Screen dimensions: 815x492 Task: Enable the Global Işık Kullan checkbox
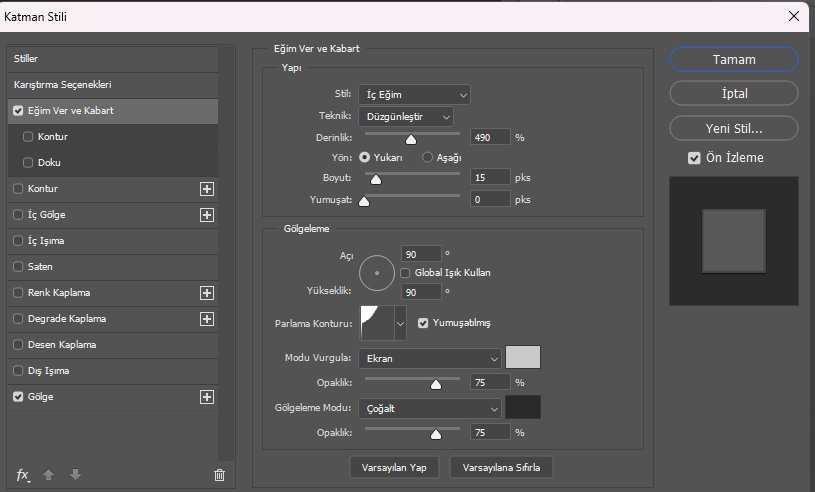click(x=406, y=272)
